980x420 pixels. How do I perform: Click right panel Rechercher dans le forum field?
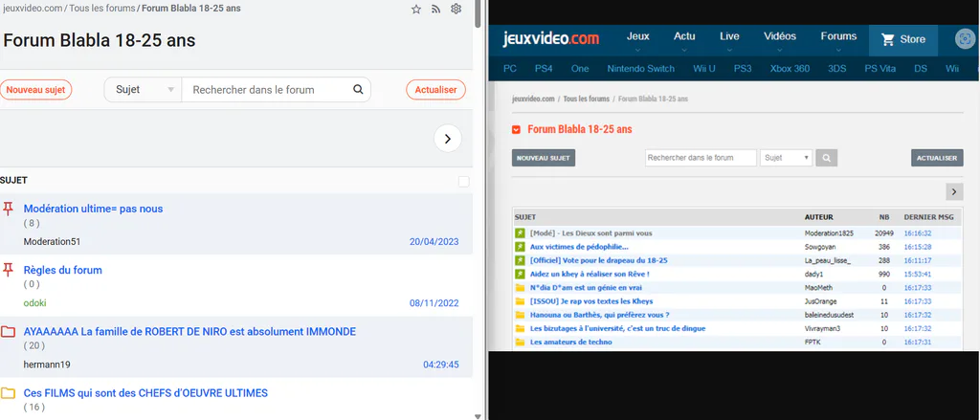click(701, 158)
